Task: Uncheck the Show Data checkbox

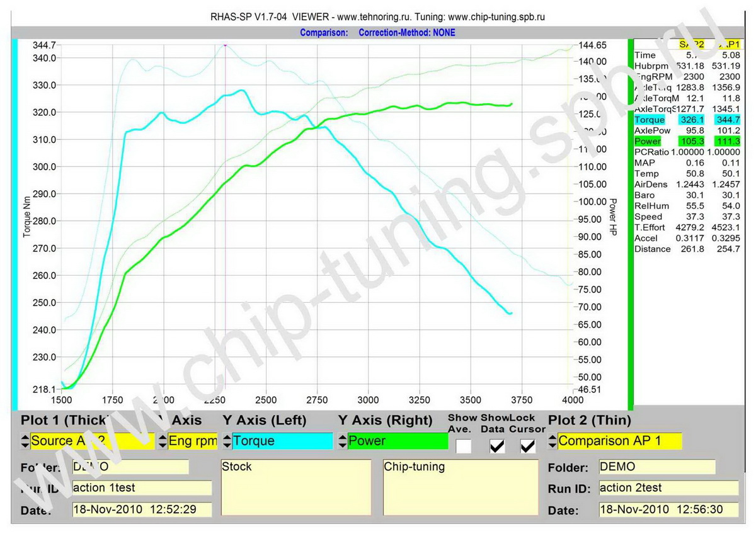Action: point(497,446)
